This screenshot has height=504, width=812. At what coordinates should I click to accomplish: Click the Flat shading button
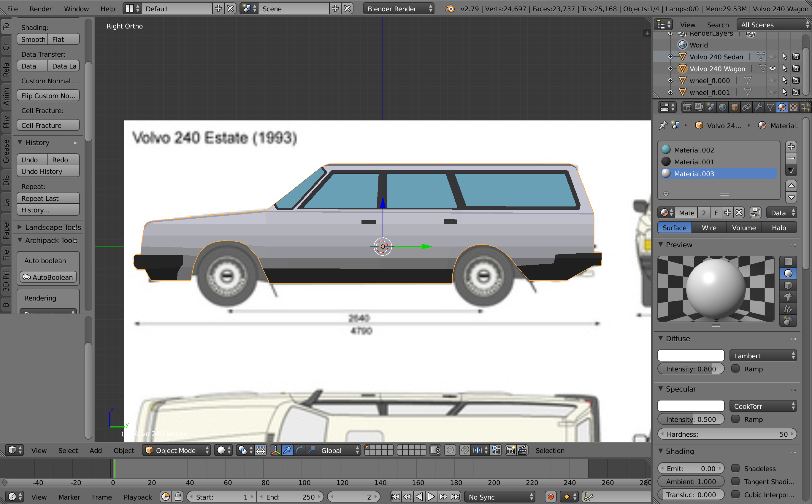point(63,39)
